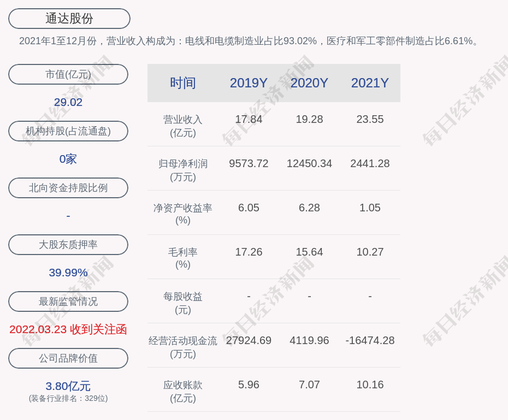Click the red 2022.03.23 收到关注函 notice

(x=68, y=329)
